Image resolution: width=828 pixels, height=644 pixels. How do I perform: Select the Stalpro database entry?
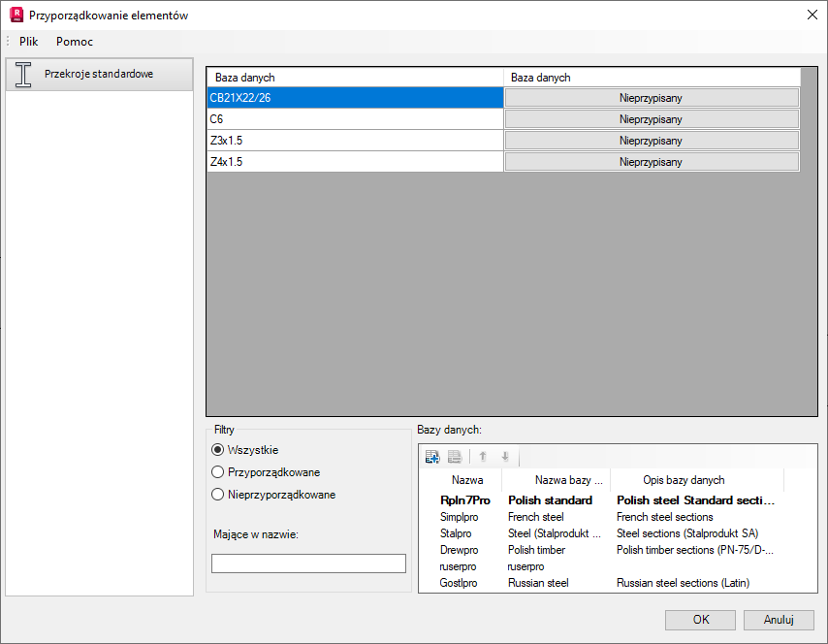click(455, 533)
